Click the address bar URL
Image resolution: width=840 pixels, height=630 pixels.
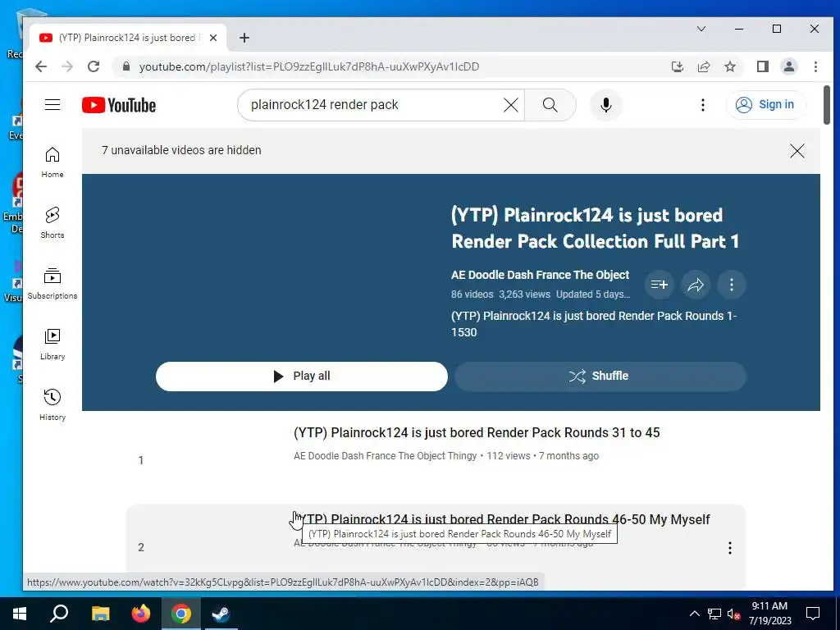coord(309,67)
